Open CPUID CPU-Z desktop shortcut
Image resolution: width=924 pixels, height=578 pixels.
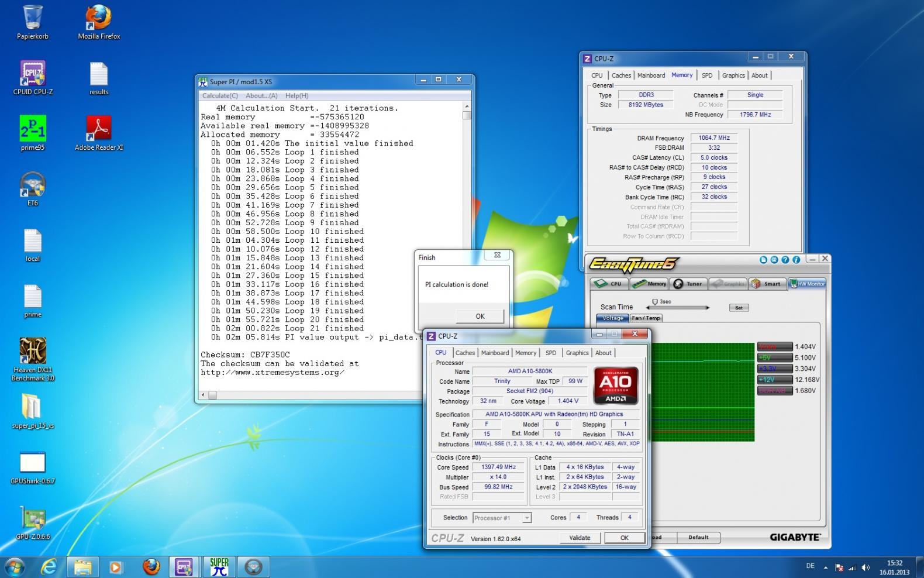click(33, 78)
